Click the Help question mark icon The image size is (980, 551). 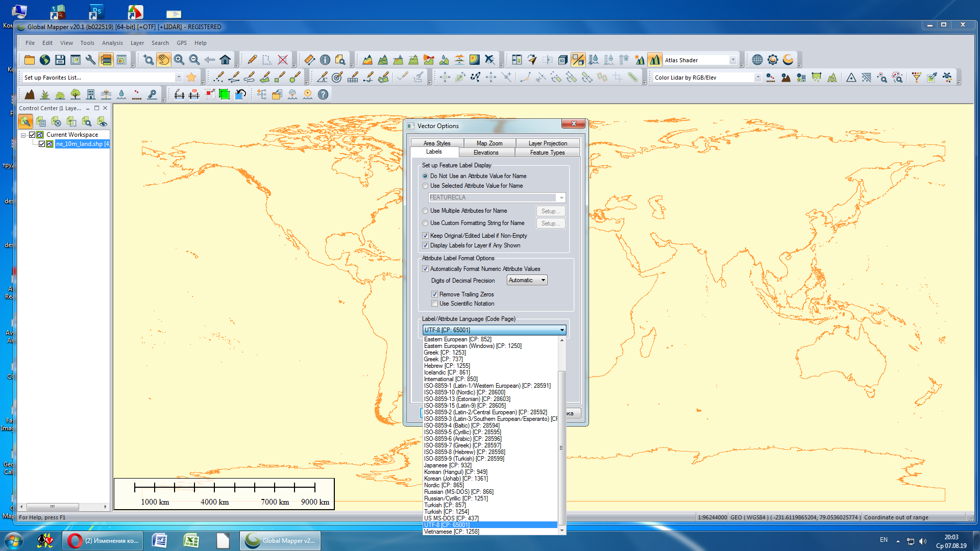323,94
